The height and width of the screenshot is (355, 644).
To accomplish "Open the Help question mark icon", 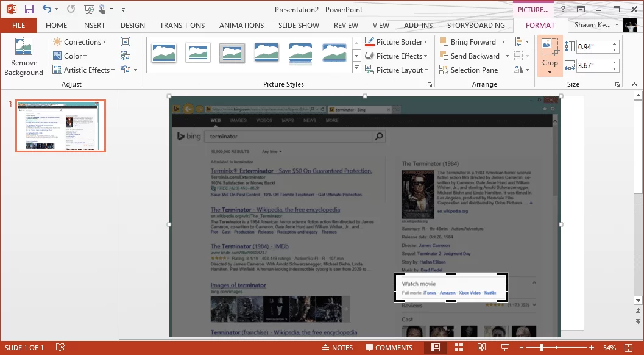I will [x=563, y=9].
